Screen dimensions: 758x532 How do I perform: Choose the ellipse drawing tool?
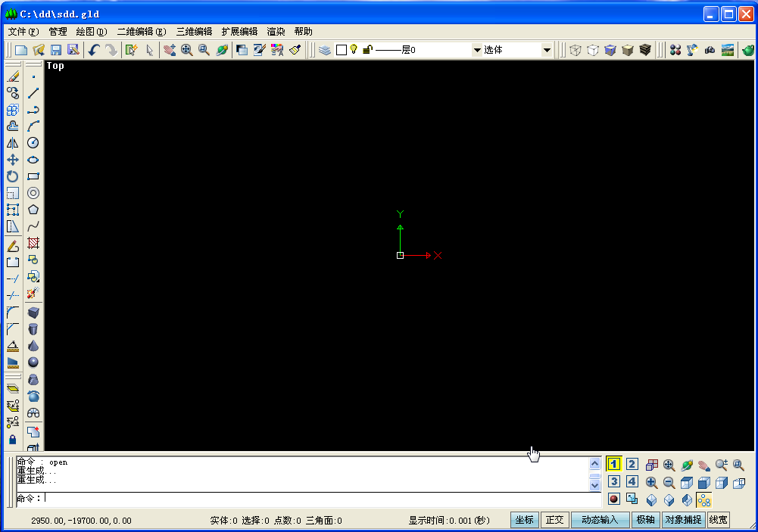33,160
